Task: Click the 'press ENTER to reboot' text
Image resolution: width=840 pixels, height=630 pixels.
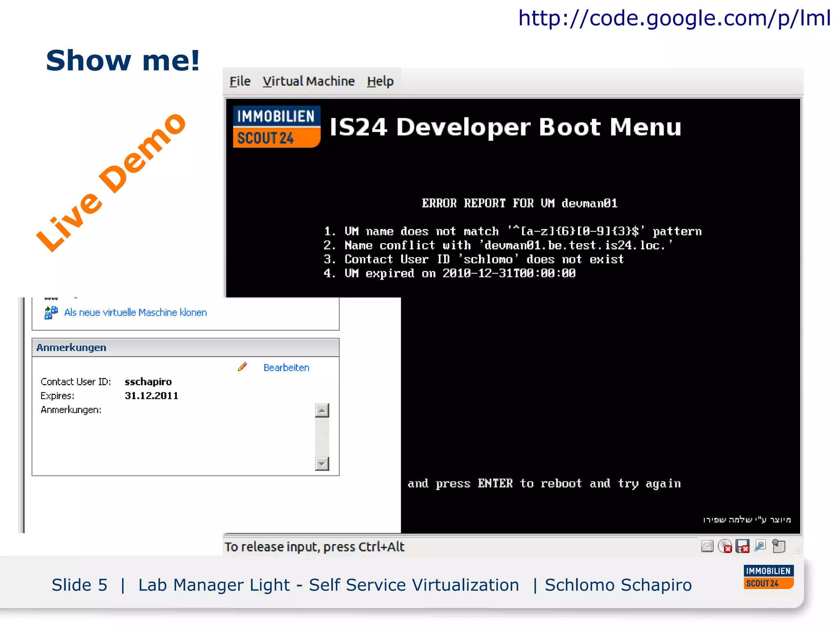Action: (544, 484)
